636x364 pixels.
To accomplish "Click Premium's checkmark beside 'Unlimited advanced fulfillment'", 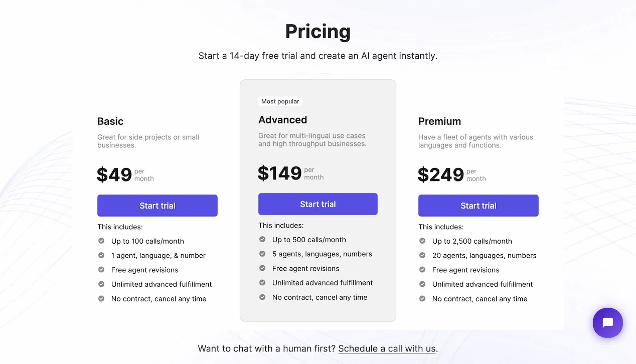I will (422, 284).
